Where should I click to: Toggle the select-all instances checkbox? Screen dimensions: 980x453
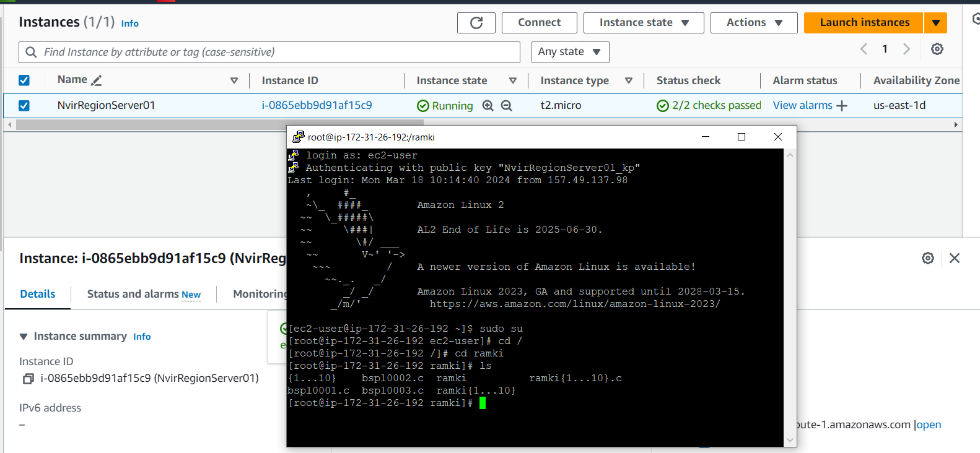24,80
